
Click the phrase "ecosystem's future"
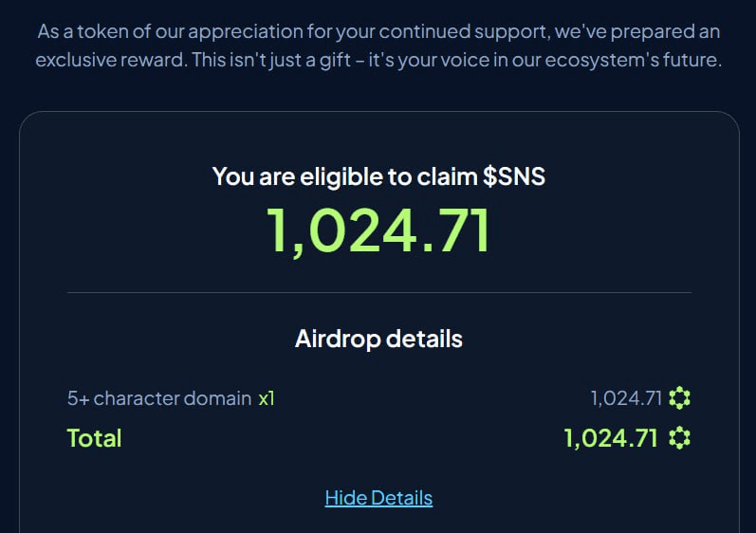coord(632,61)
